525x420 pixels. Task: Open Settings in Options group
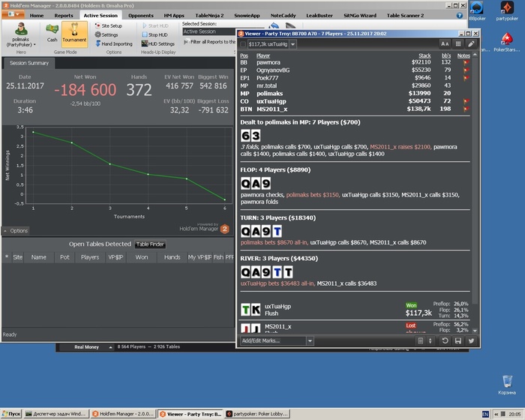click(x=106, y=34)
